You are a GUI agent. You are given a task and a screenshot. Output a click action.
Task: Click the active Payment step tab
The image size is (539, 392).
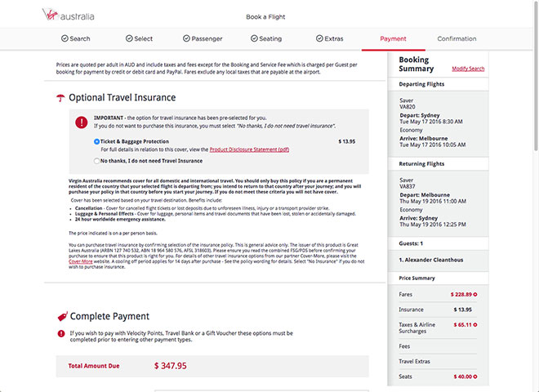tap(394, 39)
